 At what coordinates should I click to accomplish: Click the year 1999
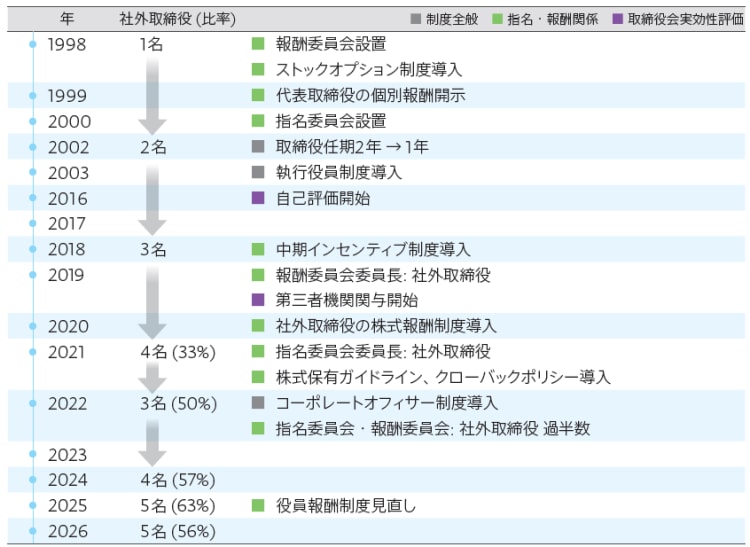(67, 96)
